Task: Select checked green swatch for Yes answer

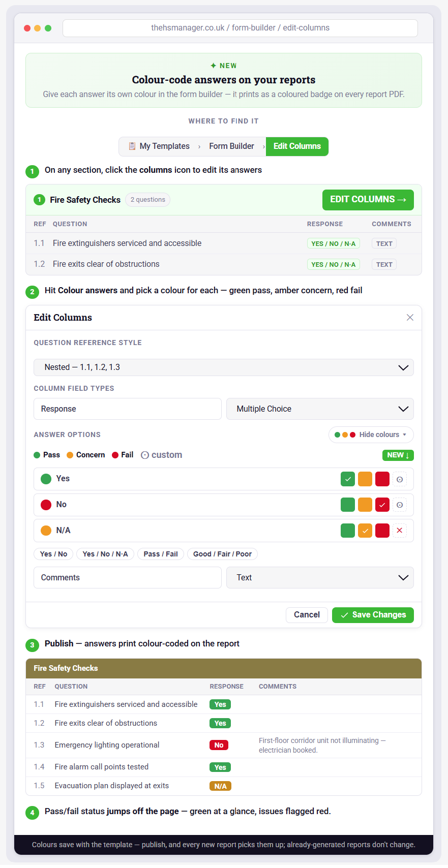Action: coord(348,479)
